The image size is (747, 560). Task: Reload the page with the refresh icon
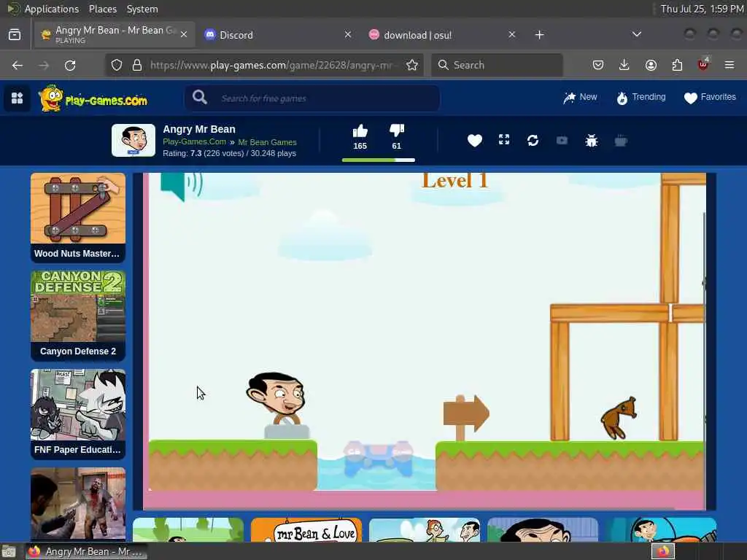pos(70,65)
